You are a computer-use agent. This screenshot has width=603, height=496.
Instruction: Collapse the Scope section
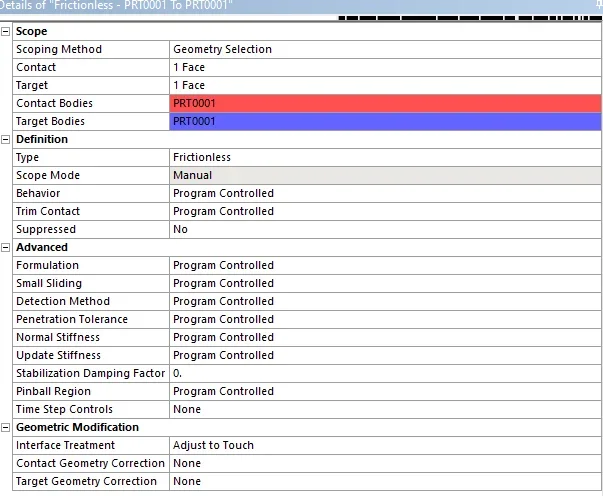tap(7, 32)
